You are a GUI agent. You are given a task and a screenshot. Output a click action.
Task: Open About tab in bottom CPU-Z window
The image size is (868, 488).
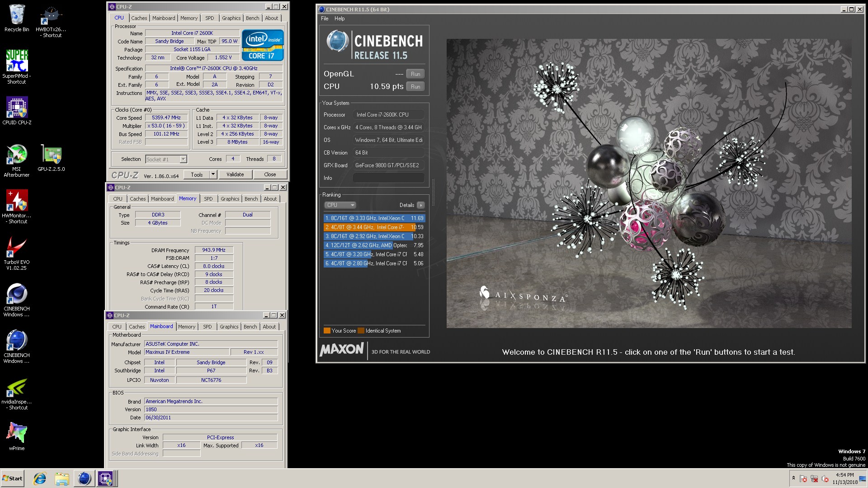(x=269, y=327)
